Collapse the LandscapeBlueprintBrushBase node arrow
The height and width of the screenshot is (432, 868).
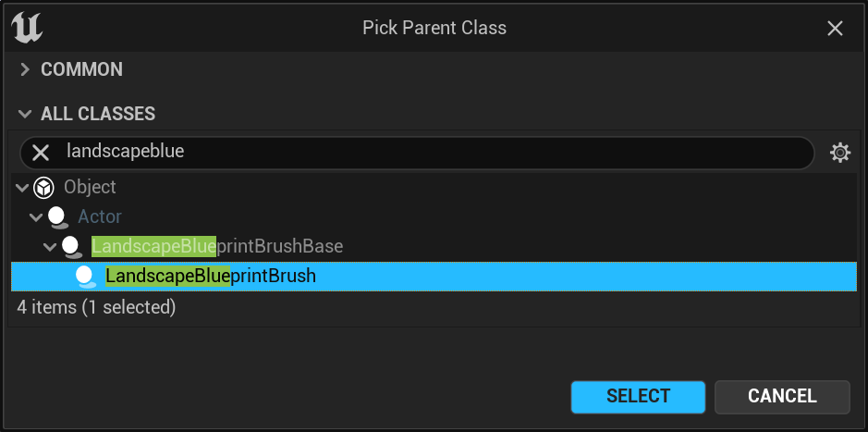pos(50,246)
